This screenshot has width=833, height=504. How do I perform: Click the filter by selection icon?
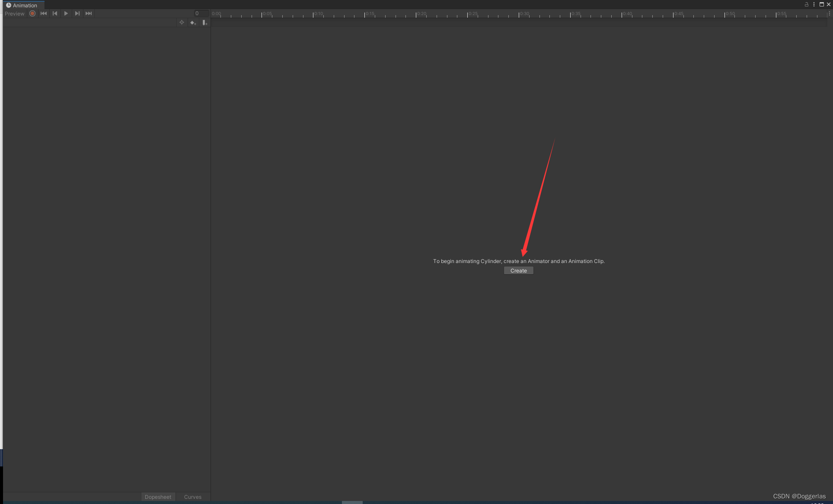pyautogui.click(x=182, y=22)
